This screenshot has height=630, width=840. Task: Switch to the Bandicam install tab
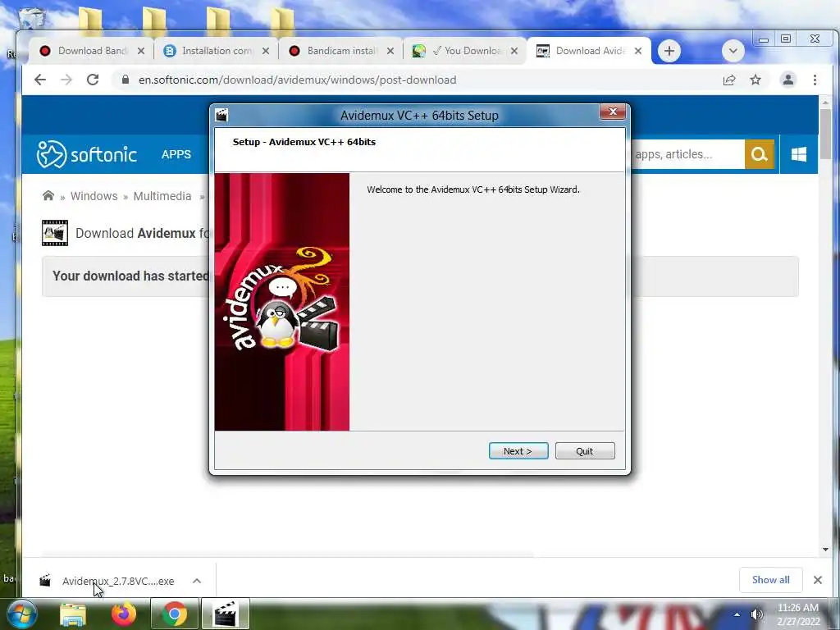[x=341, y=51]
